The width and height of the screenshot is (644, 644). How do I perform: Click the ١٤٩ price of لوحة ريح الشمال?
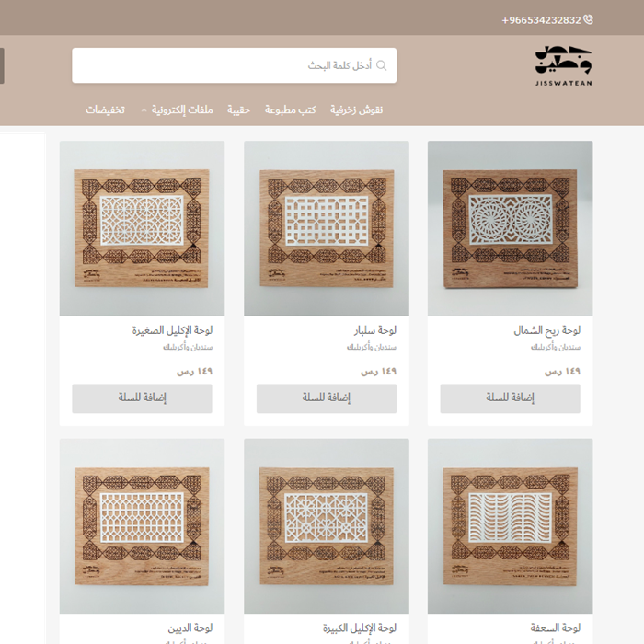(562, 372)
